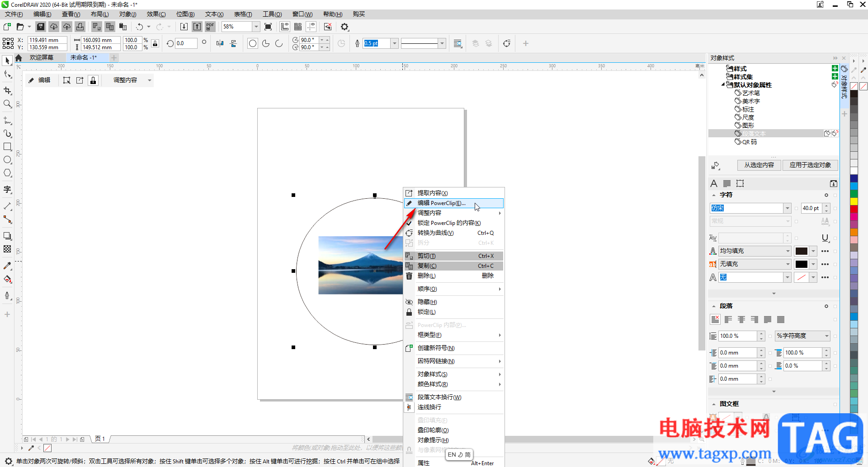Screen dimensions: 868x467
Task: Choose 编辑 PowerClip from context menu
Action: click(x=453, y=203)
